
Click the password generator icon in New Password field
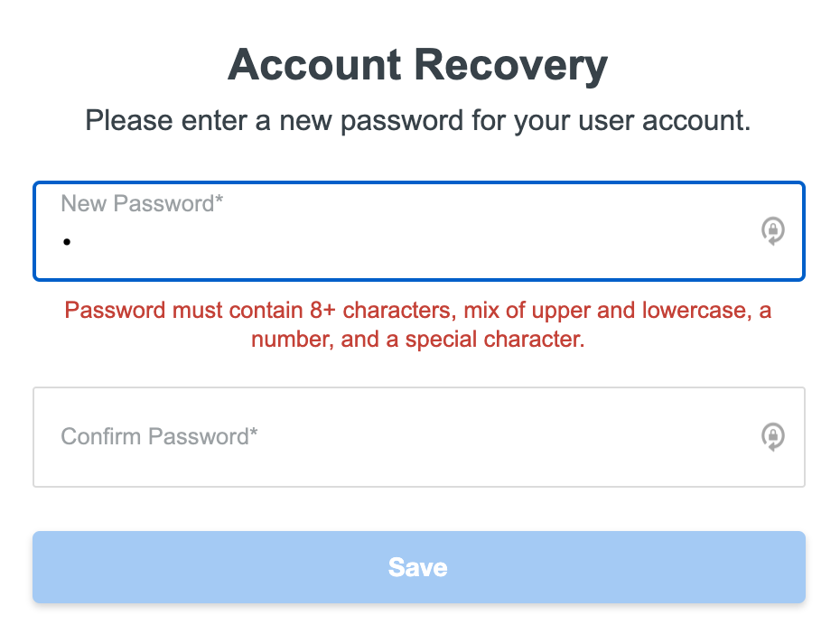click(772, 231)
